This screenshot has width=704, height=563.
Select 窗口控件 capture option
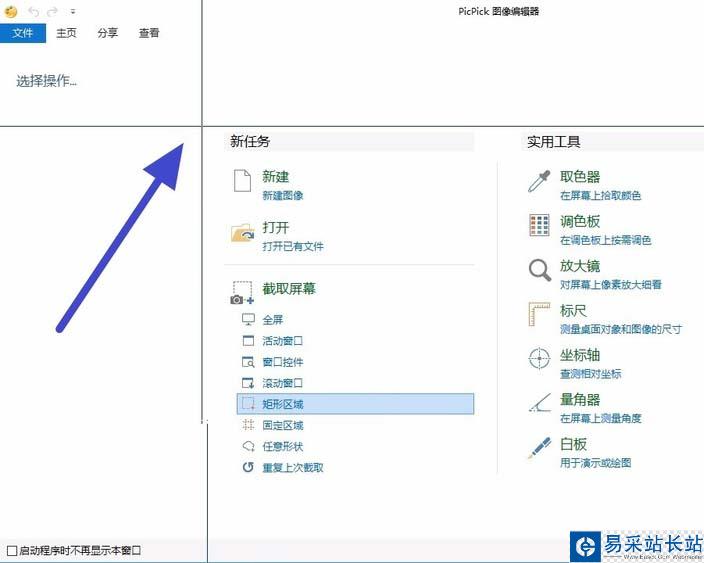click(282, 362)
